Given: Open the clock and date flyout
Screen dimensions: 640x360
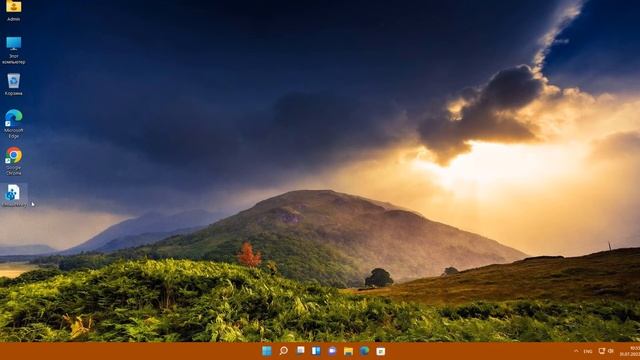Looking at the screenshot, I should [x=630, y=351].
